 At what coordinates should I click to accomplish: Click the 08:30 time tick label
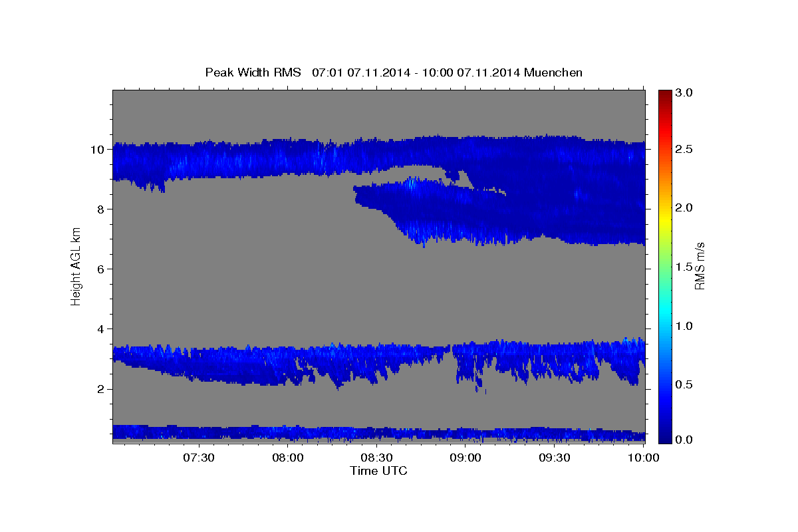click(376, 458)
